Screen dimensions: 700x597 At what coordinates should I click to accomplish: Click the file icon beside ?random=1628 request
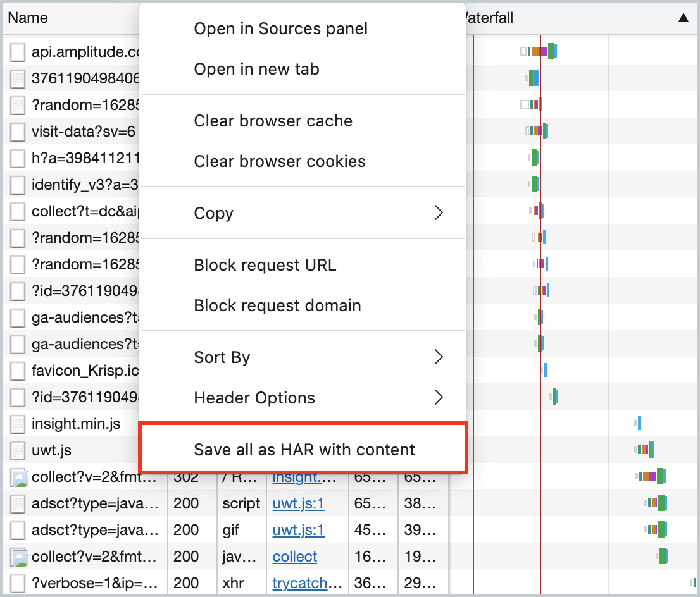coord(17,104)
